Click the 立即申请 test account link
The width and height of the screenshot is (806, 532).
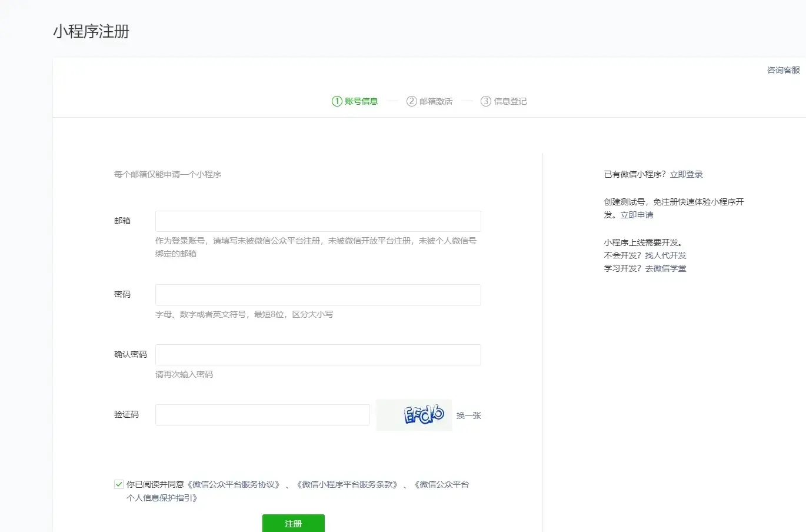[x=637, y=215]
